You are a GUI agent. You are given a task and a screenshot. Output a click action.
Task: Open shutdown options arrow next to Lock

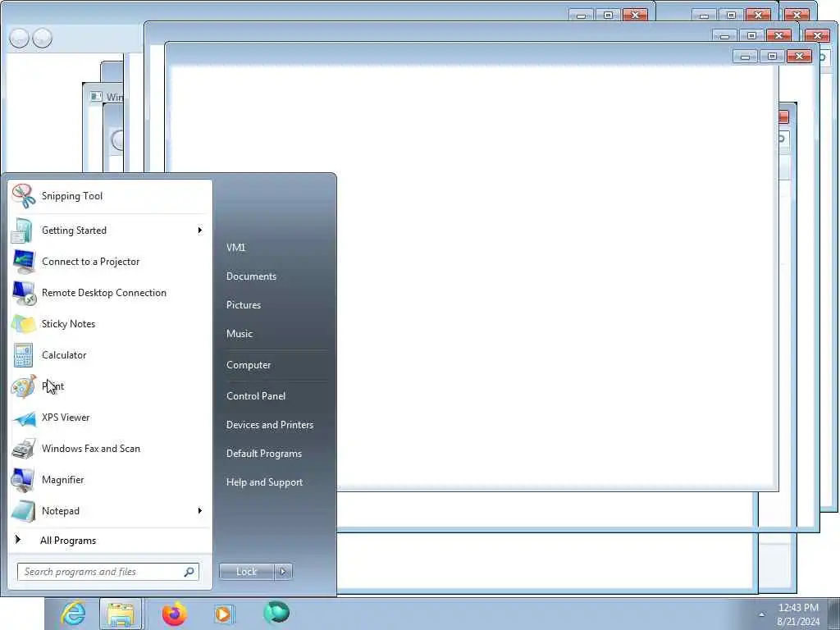(283, 572)
